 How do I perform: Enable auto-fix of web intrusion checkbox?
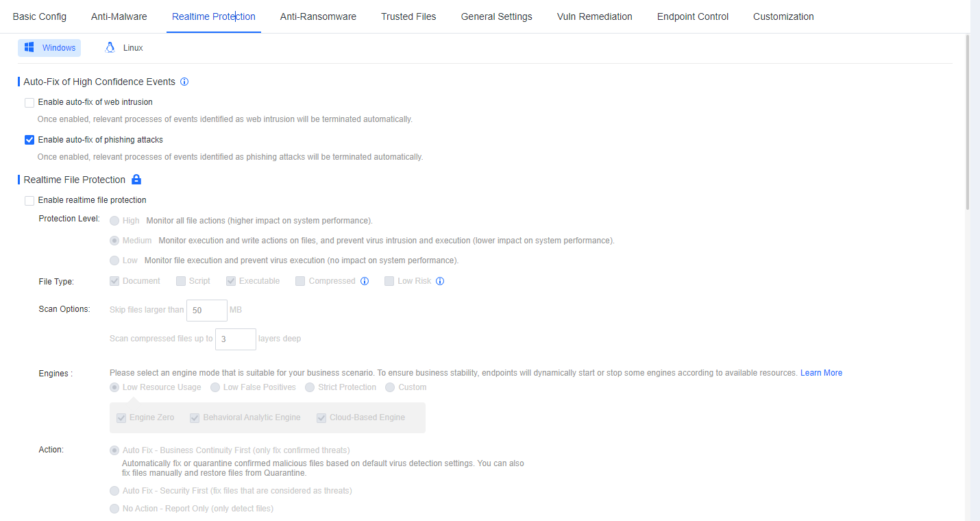click(29, 103)
